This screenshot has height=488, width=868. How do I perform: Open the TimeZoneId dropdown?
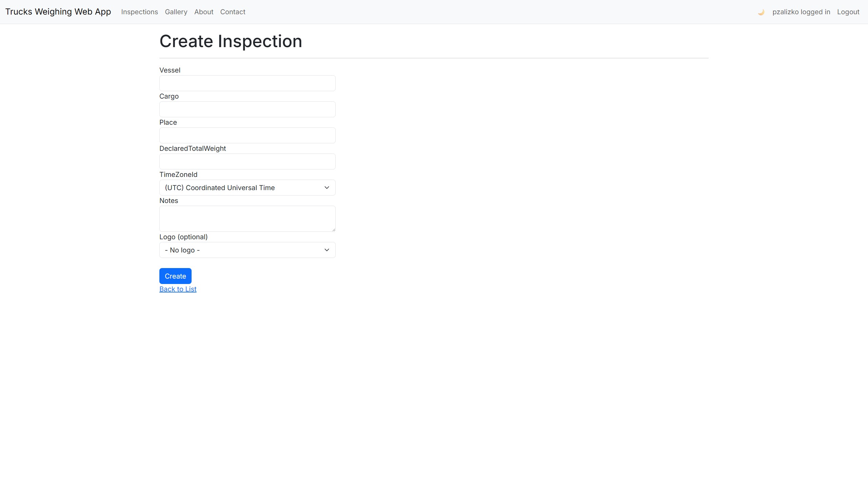(x=247, y=188)
